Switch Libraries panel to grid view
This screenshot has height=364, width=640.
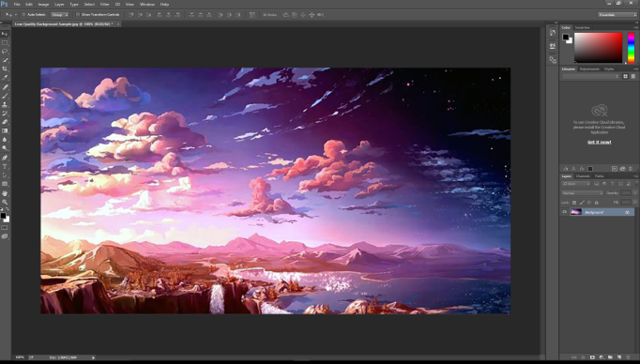coord(625,76)
